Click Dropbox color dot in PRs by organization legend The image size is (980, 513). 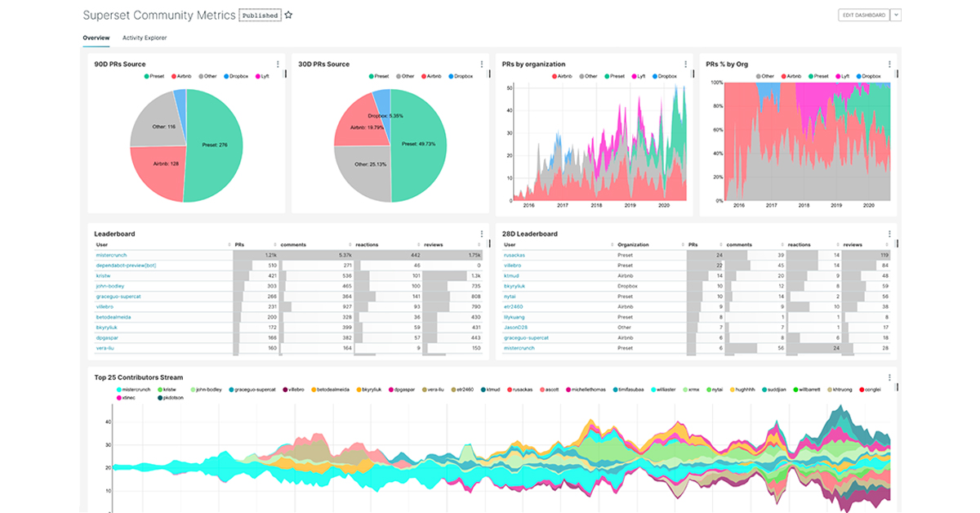(x=654, y=76)
